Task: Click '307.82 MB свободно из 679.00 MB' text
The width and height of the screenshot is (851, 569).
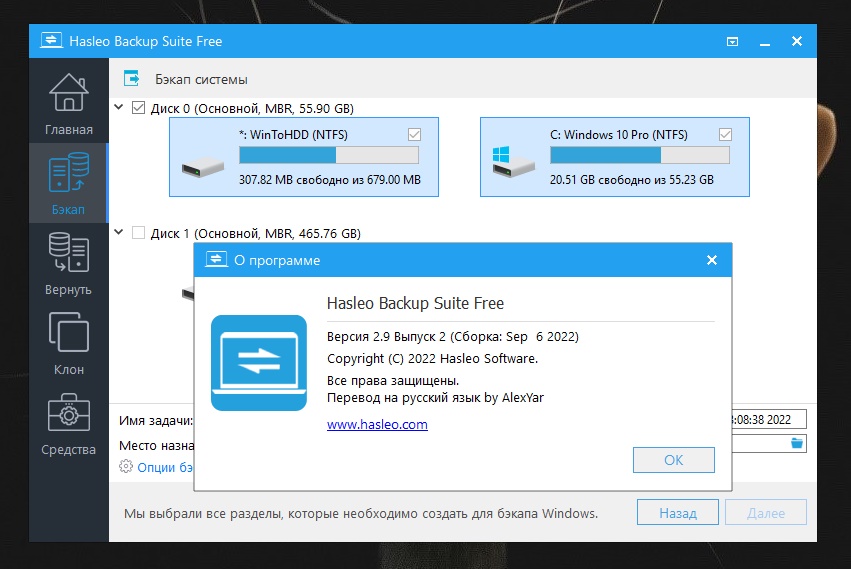Action: [x=330, y=180]
